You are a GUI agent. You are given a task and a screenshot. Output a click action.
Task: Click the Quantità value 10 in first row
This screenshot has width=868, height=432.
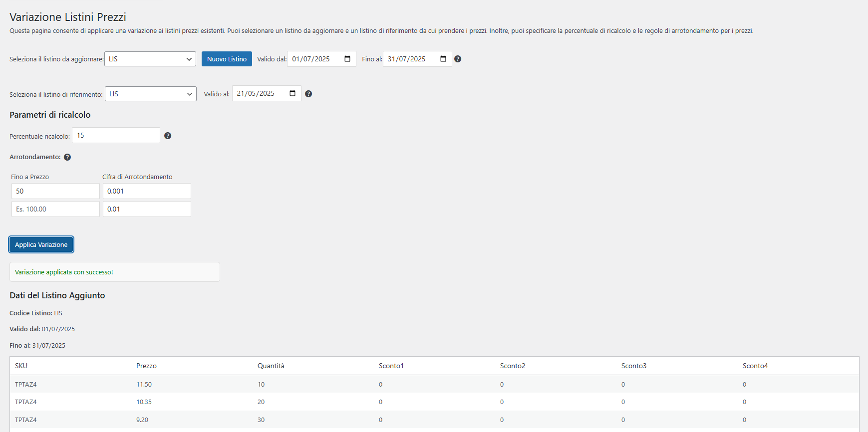point(261,384)
